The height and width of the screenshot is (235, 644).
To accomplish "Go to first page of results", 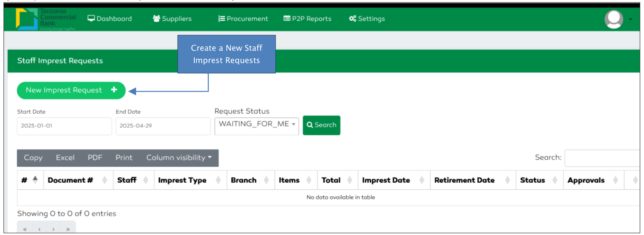I will (25, 229).
